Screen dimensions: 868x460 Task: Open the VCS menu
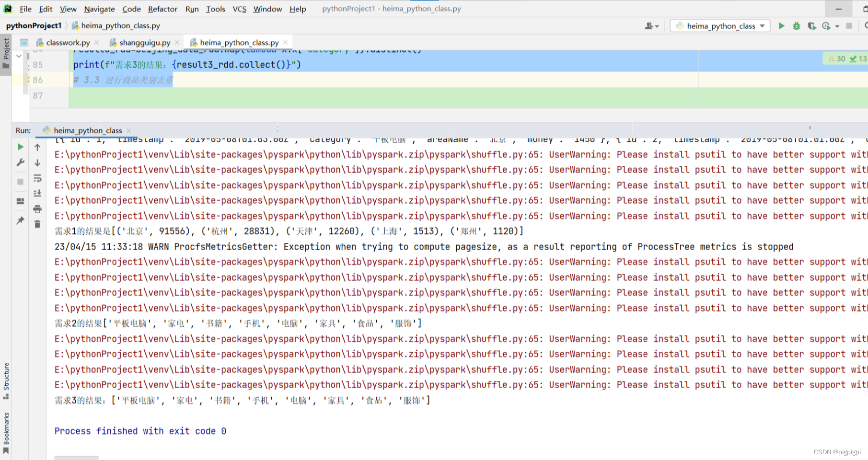239,9
